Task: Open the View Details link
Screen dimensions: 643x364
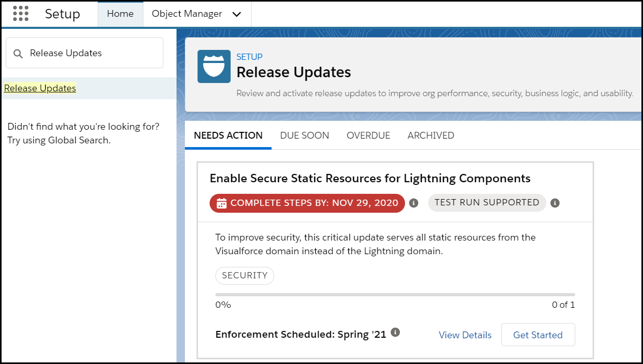Action: pos(465,335)
